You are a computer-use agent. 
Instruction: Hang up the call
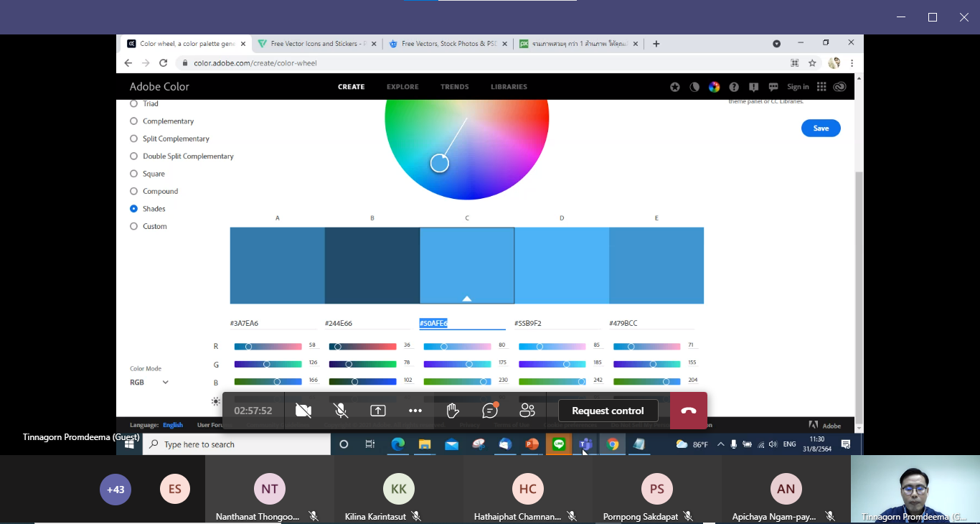(689, 411)
